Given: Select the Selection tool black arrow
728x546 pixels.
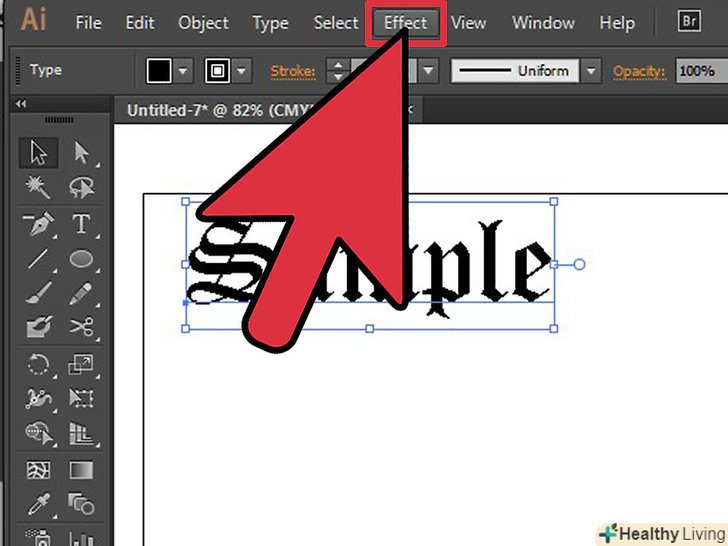Looking at the screenshot, I should click(39, 152).
